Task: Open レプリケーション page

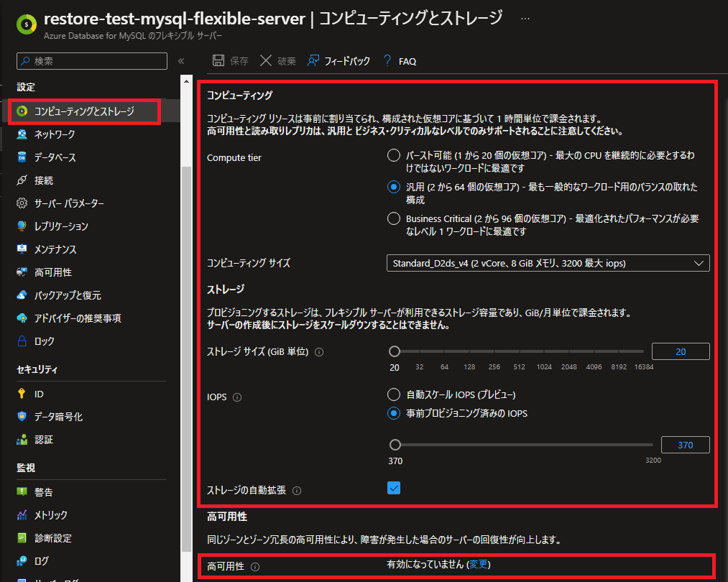Action: point(61,226)
